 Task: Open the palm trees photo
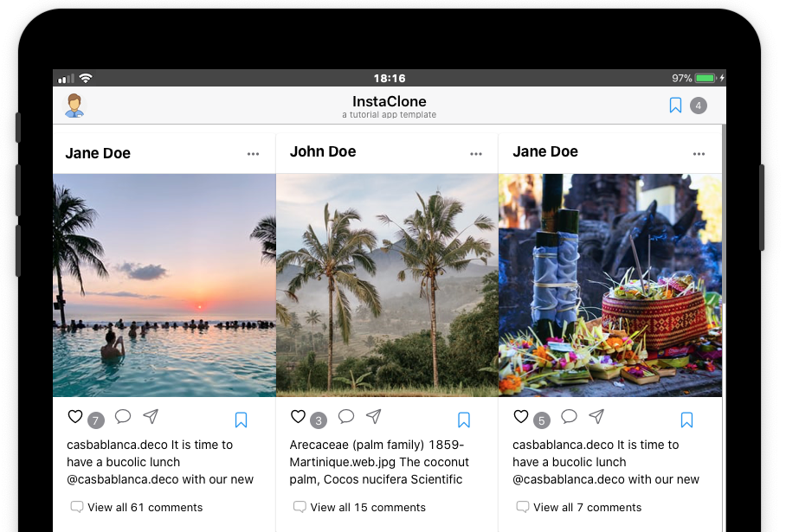(387, 285)
